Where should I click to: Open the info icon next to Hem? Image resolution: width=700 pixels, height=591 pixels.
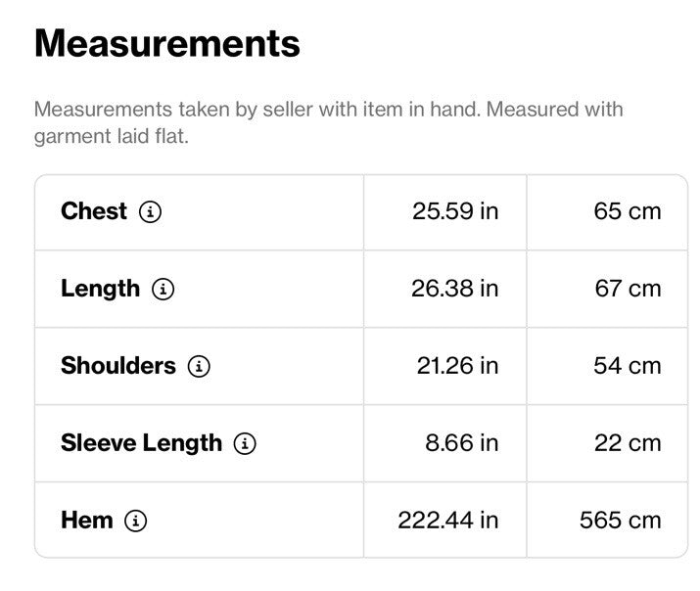click(136, 521)
